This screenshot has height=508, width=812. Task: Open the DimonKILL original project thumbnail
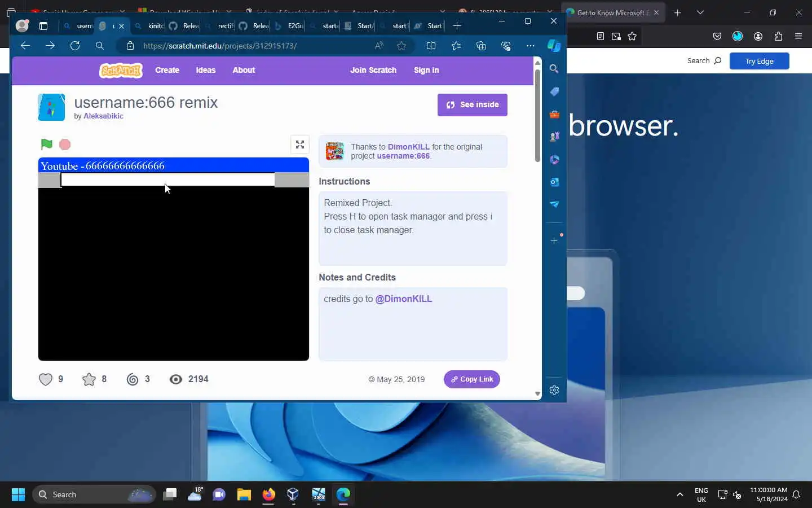[x=334, y=151]
